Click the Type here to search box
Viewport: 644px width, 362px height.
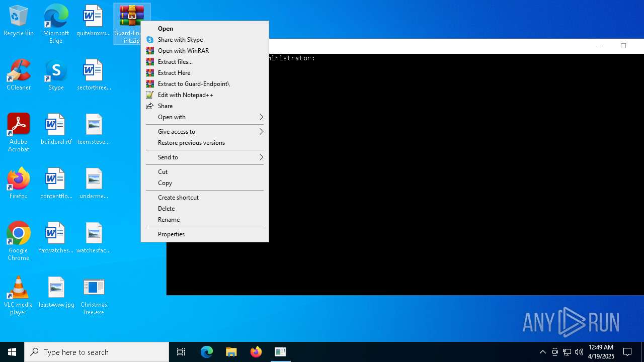click(x=97, y=352)
